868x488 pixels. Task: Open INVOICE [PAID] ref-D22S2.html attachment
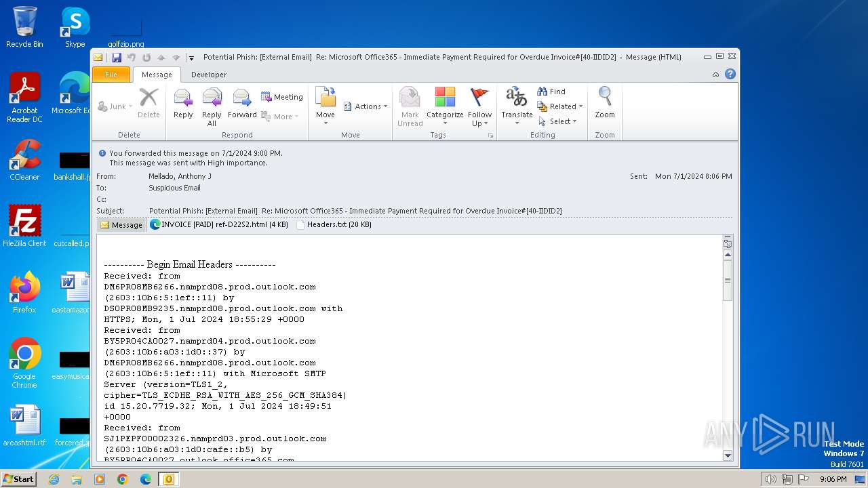pyautogui.click(x=219, y=224)
